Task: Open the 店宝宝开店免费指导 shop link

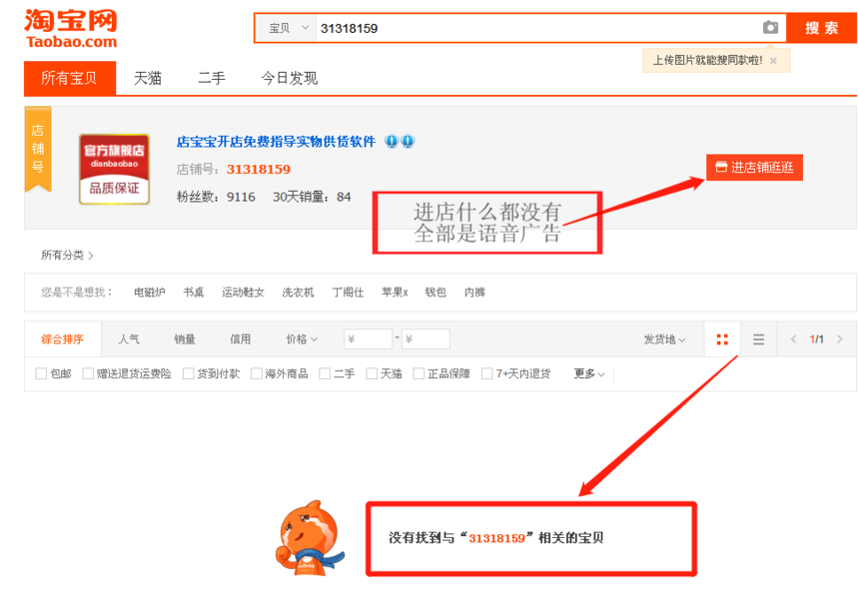Action: click(x=277, y=142)
